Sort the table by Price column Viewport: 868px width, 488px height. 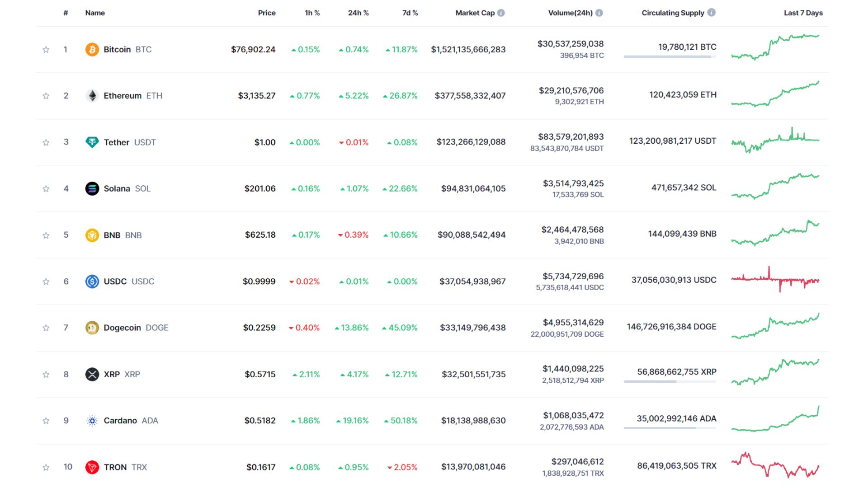point(267,13)
